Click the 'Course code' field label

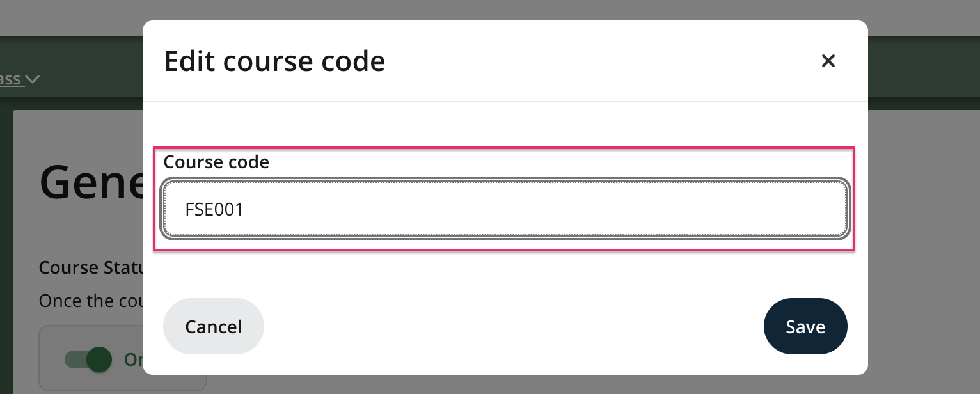(216, 162)
